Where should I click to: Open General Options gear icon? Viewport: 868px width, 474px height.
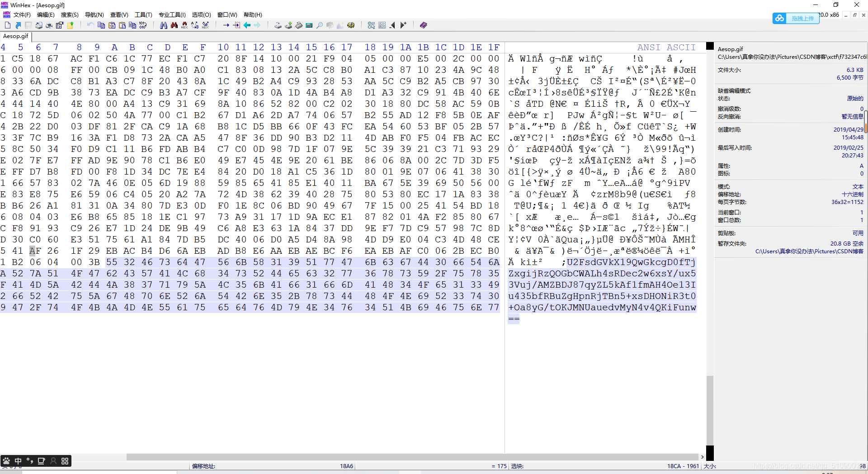[351, 25]
